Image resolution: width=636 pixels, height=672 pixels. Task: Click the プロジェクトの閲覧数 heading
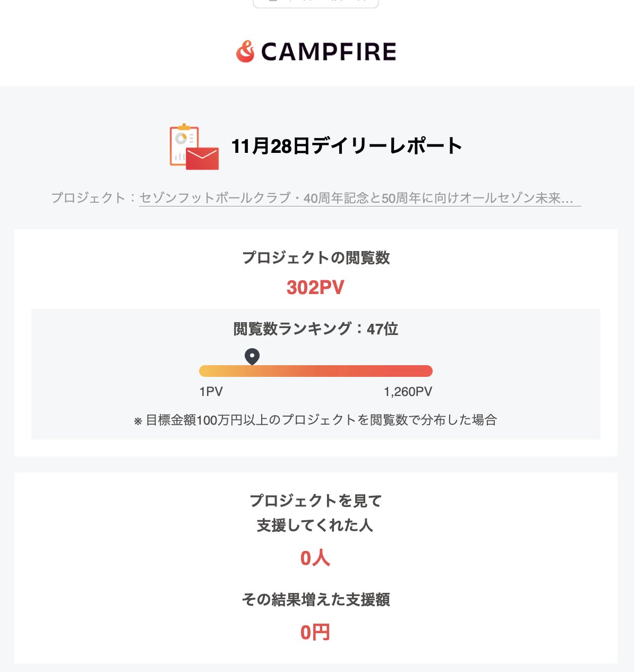click(316, 258)
